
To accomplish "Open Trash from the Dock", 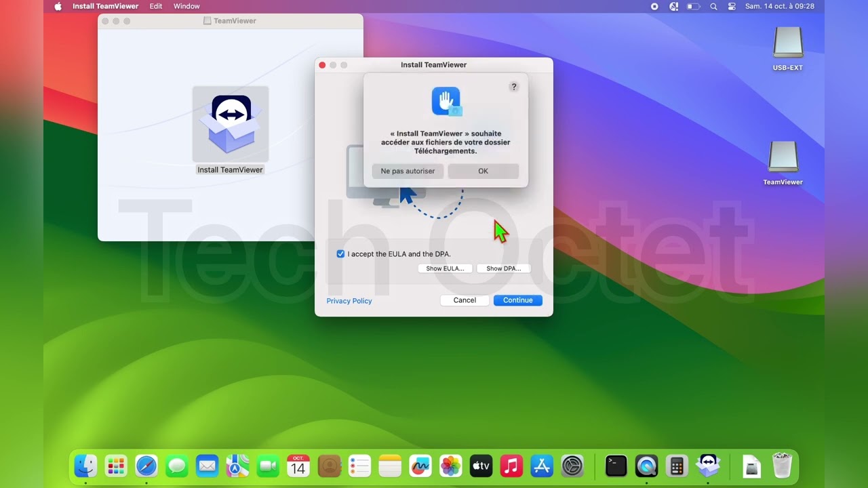I will tap(782, 466).
